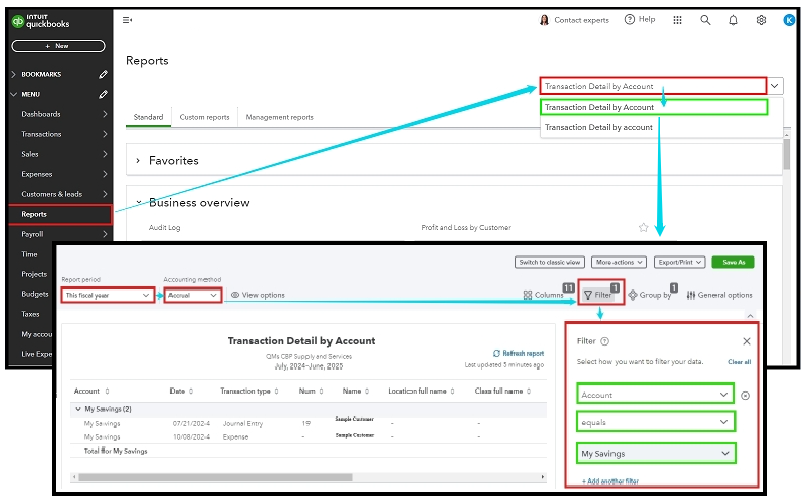This screenshot has height=503, width=807.
Task: Edit Menu with the pencil icon
Action: pos(103,95)
